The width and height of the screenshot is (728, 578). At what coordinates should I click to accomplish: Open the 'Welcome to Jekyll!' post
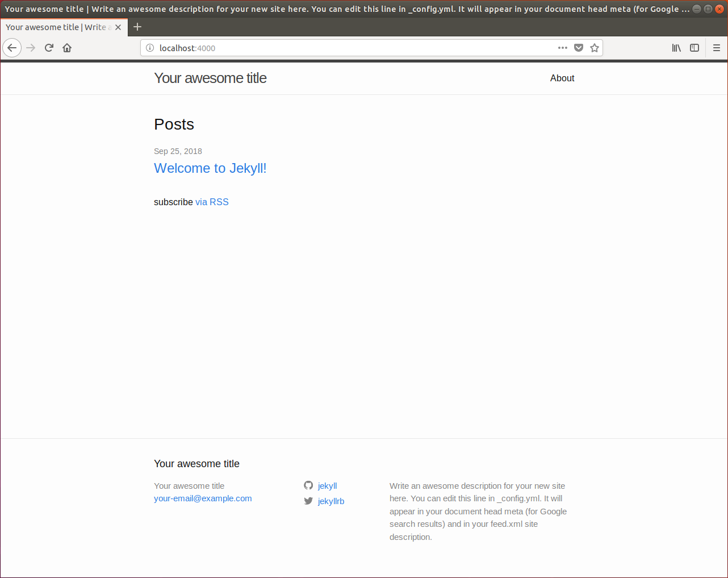pyautogui.click(x=210, y=168)
